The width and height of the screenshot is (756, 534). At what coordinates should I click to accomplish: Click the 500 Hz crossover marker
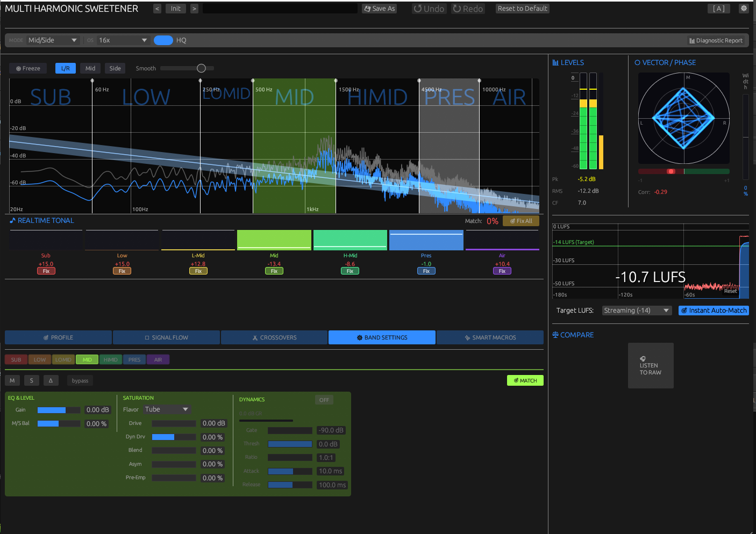253,82
